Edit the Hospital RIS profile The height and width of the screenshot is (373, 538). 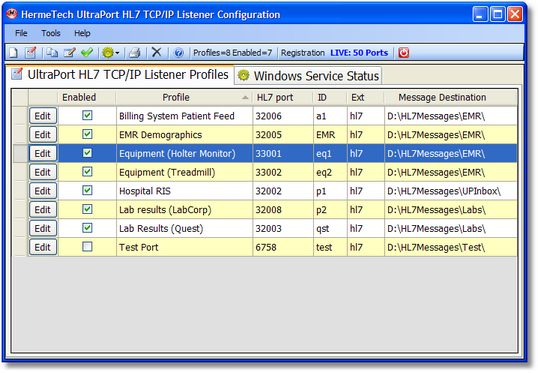point(43,191)
